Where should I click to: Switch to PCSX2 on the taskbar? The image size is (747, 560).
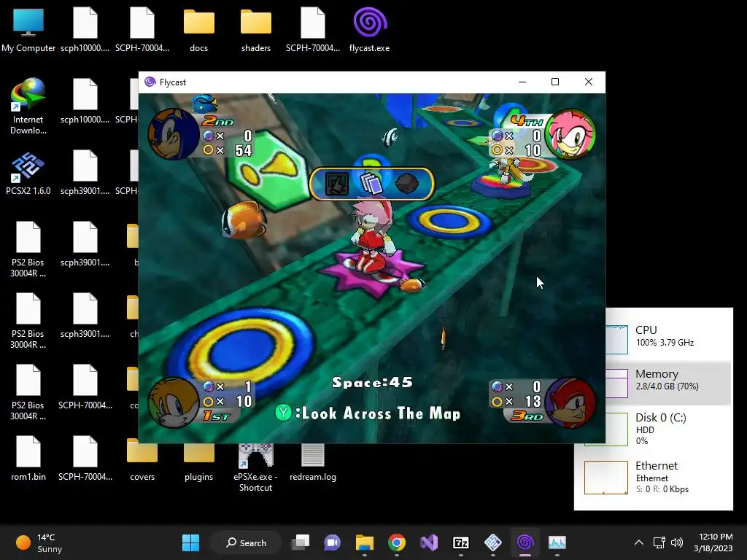point(492,542)
